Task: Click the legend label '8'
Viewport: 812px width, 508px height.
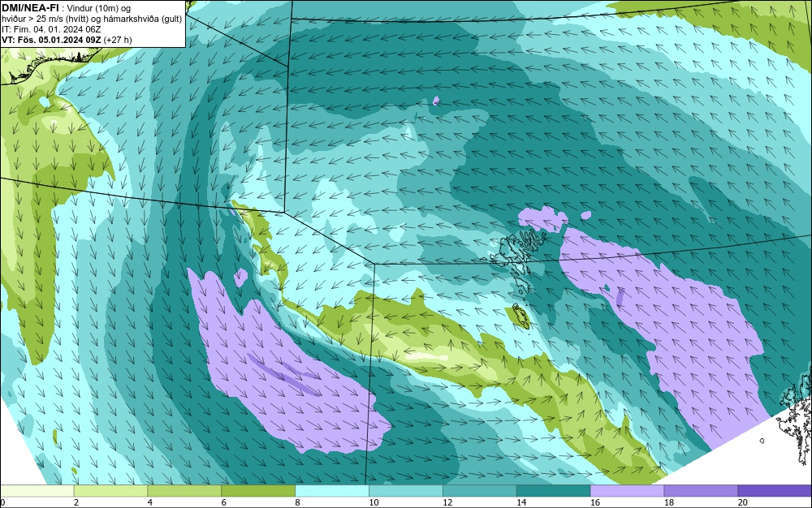Action: coord(297,502)
